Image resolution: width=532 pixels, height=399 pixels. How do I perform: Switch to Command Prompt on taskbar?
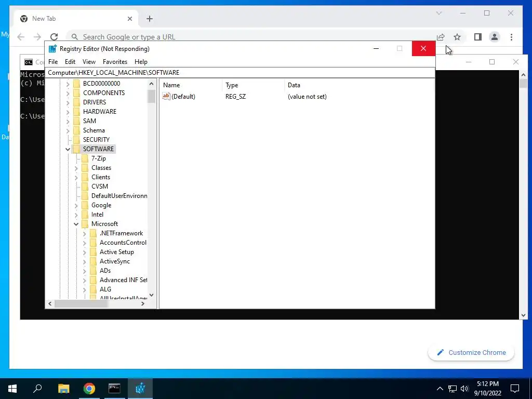(114, 389)
